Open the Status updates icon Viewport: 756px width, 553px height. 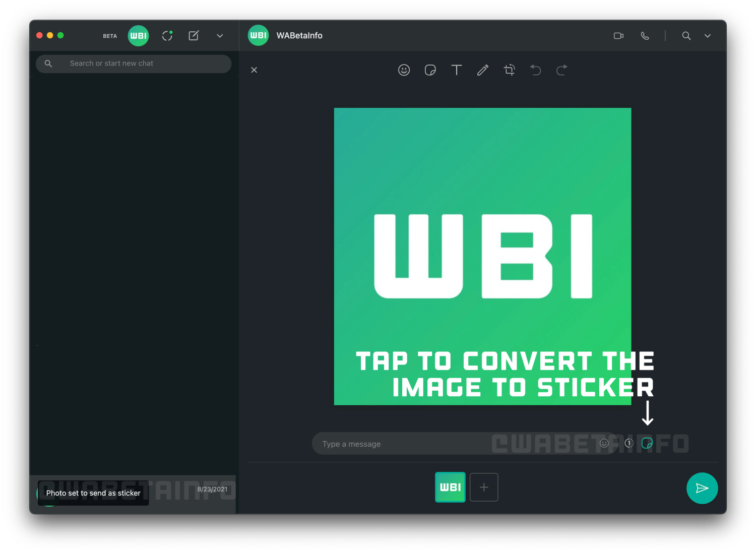click(x=167, y=36)
